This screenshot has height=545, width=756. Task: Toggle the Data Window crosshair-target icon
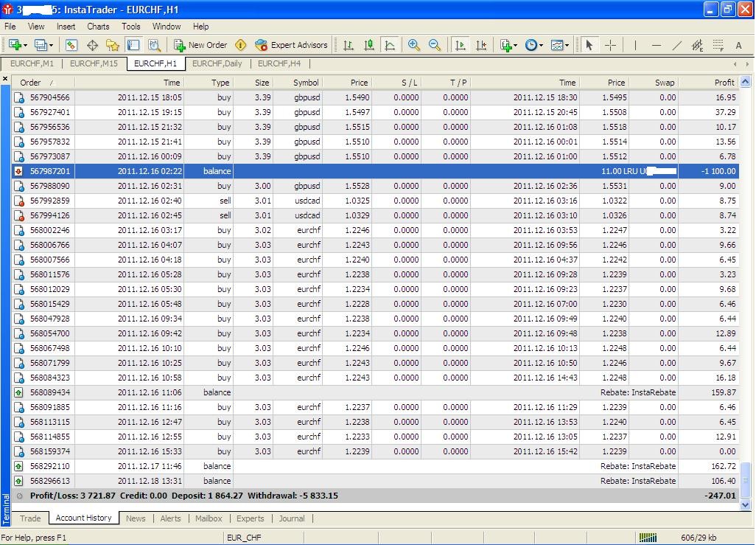click(x=92, y=45)
